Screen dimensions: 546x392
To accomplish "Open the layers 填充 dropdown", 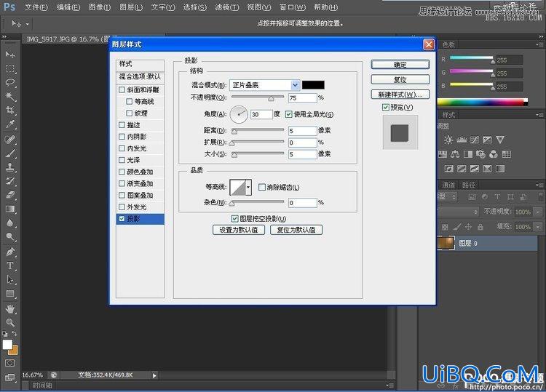I will point(538,227).
